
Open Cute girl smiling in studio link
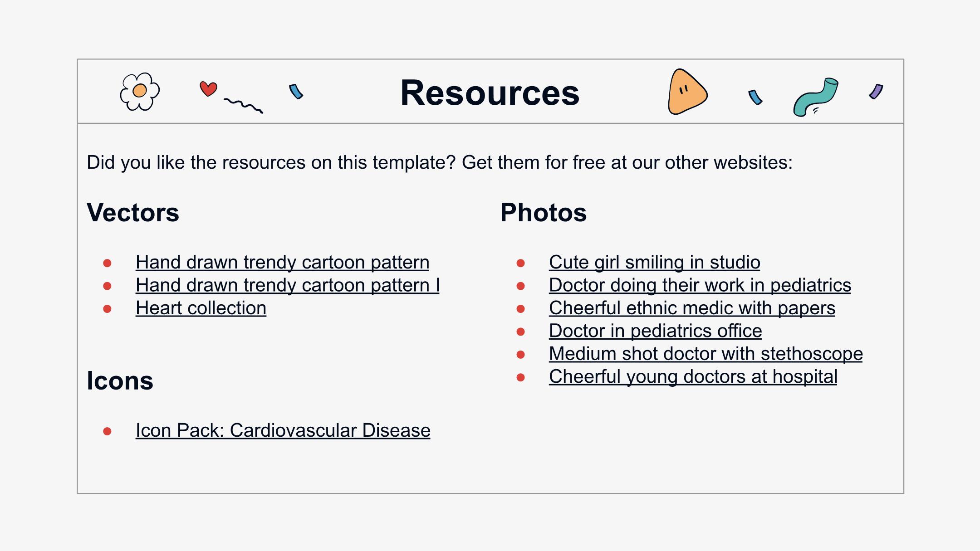[x=655, y=262]
